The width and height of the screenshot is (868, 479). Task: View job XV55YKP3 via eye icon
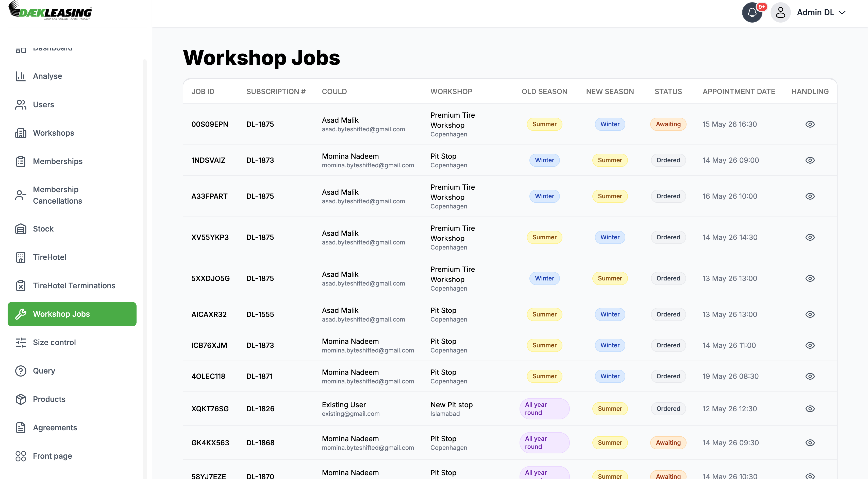[810, 237]
